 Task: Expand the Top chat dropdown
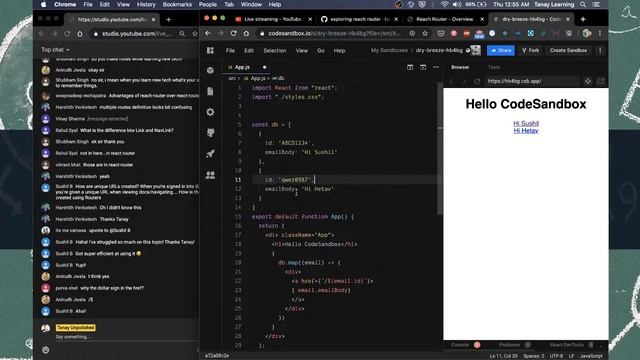[55, 50]
